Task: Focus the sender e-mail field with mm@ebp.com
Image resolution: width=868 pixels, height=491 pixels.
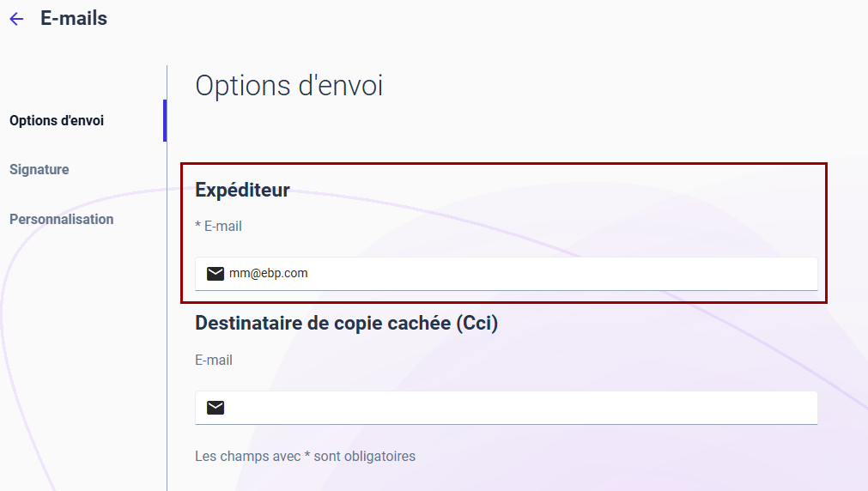Action: (506, 274)
